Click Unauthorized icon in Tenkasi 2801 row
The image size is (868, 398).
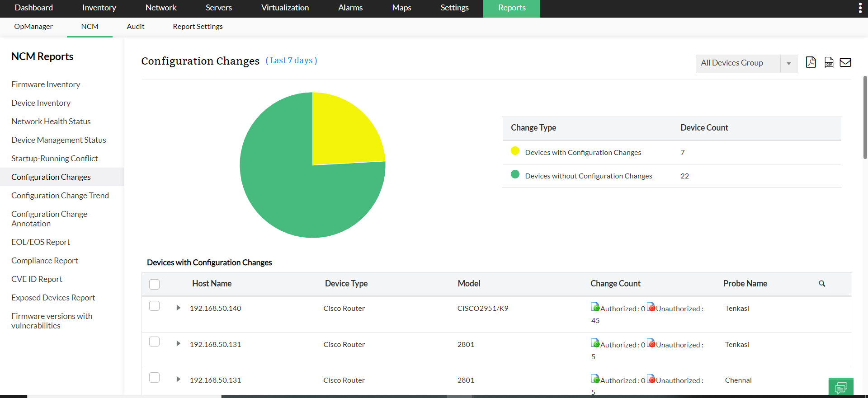[x=651, y=343]
